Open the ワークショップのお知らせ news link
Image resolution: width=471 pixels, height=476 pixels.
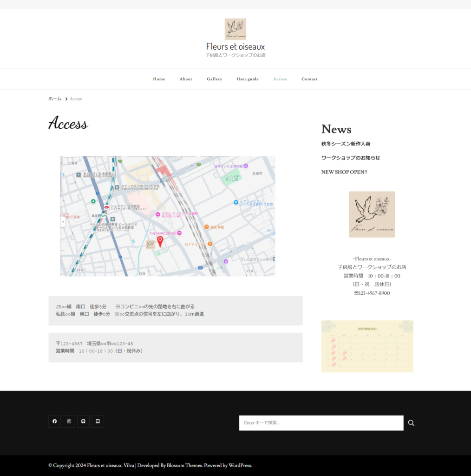[x=350, y=158]
